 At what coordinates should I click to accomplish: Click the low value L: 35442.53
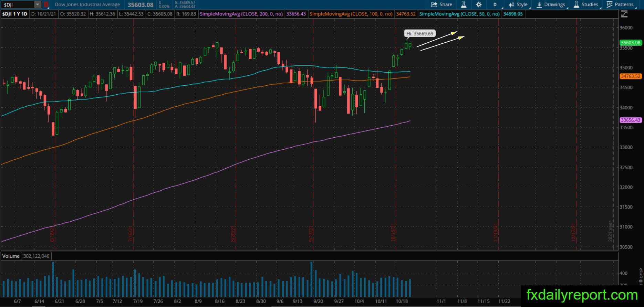point(131,14)
